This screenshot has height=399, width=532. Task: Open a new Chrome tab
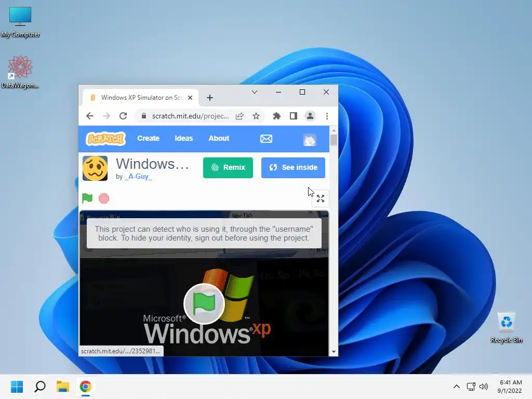tap(210, 98)
